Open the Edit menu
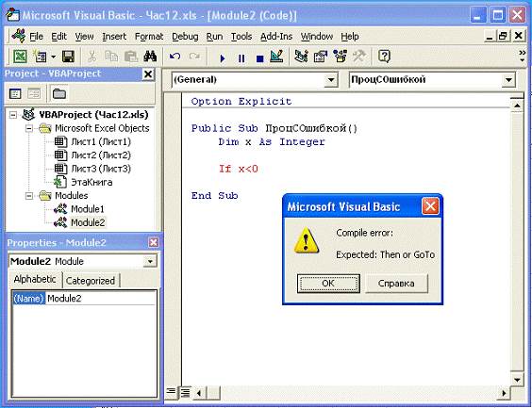The width and height of the screenshot is (532, 408). pyautogui.click(x=59, y=36)
